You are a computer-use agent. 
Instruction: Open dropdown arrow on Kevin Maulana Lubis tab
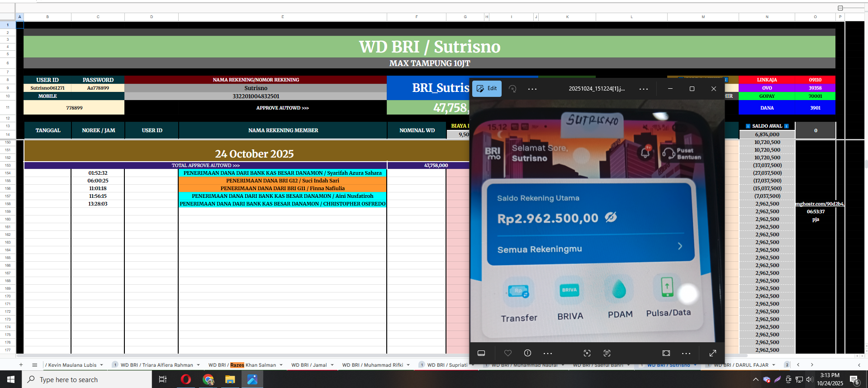[102, 365]
